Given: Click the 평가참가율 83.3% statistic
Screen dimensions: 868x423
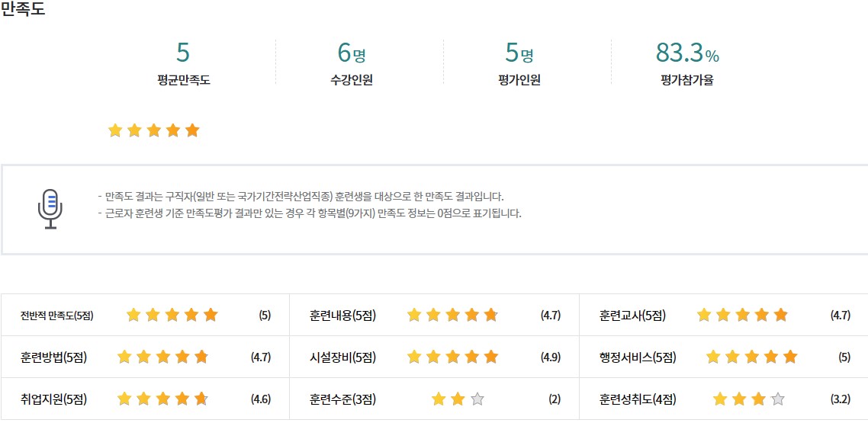Looking at the screenshot, I should (x=687, y=53).
